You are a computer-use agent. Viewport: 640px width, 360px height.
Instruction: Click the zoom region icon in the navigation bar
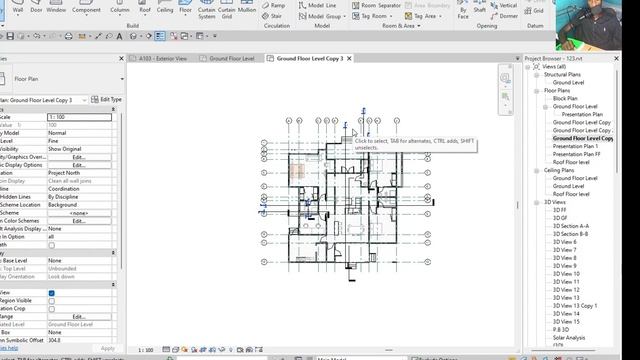505,97
